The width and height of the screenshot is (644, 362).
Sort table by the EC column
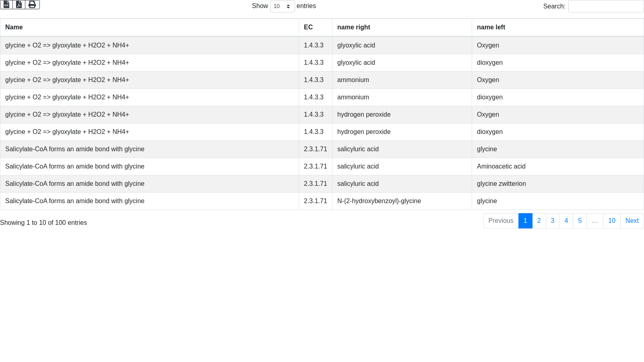308,27
